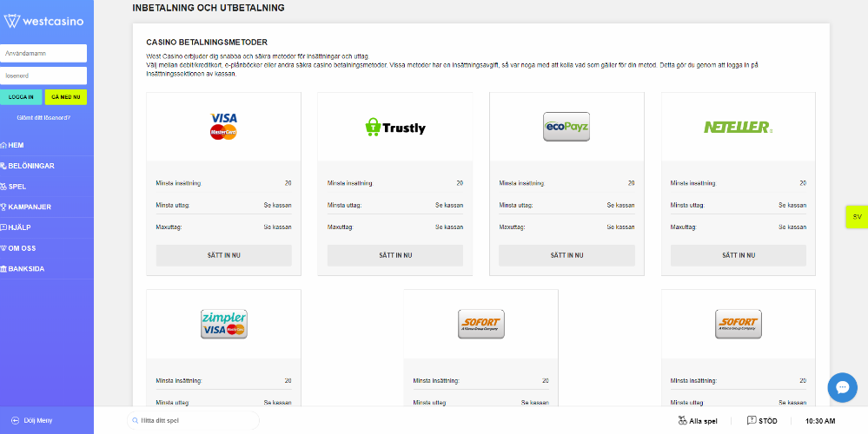This screenshot has height=434, width=868.
Task: Click the GÅ MED NU button
Action: tap(66, 96)
